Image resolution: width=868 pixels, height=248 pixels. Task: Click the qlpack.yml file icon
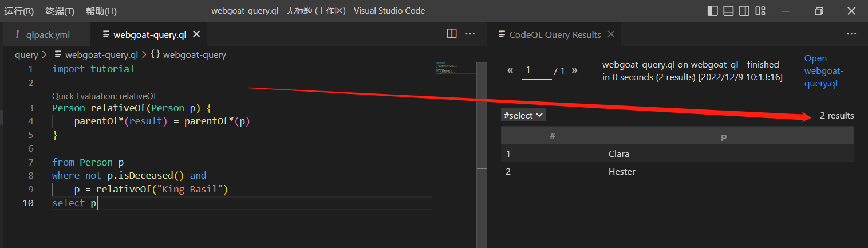coord(17,34)
